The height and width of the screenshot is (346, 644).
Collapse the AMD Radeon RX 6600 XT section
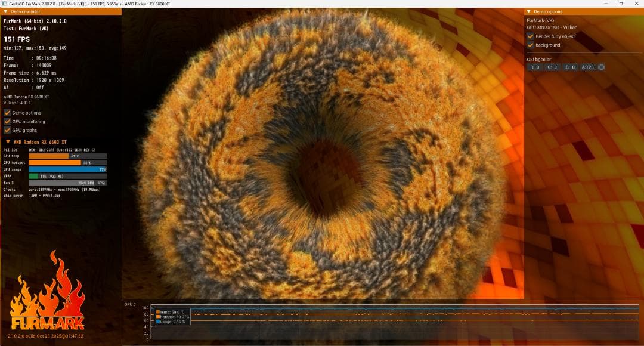coord(8,141)
